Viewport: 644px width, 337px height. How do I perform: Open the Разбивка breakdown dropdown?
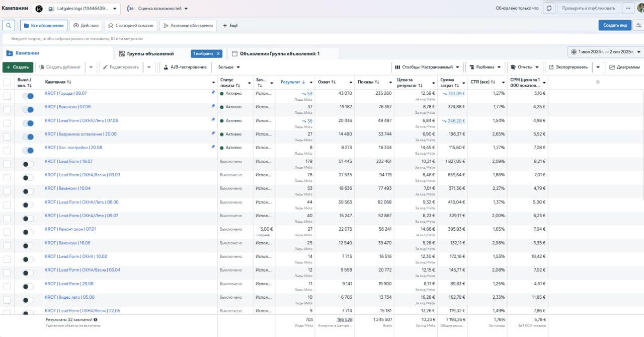click(x=485, y=67)
